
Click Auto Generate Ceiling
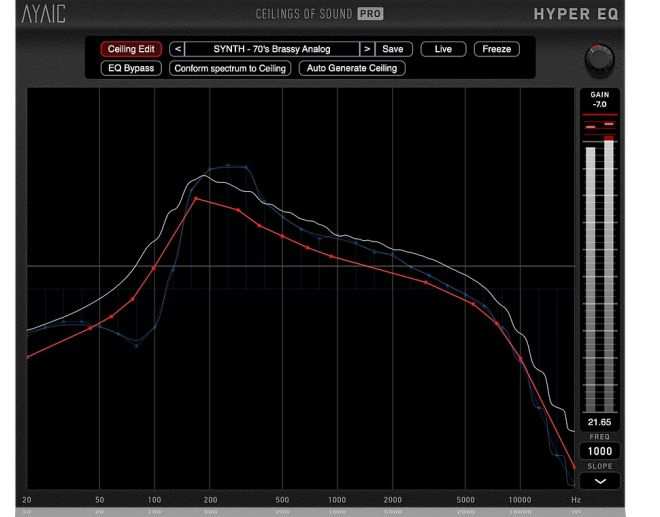[x=352, y=68]
